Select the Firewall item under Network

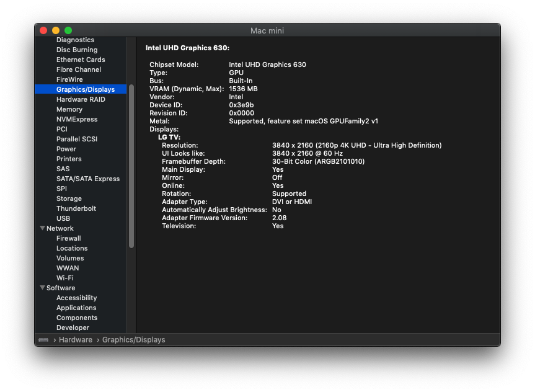(x=68, y=238)
